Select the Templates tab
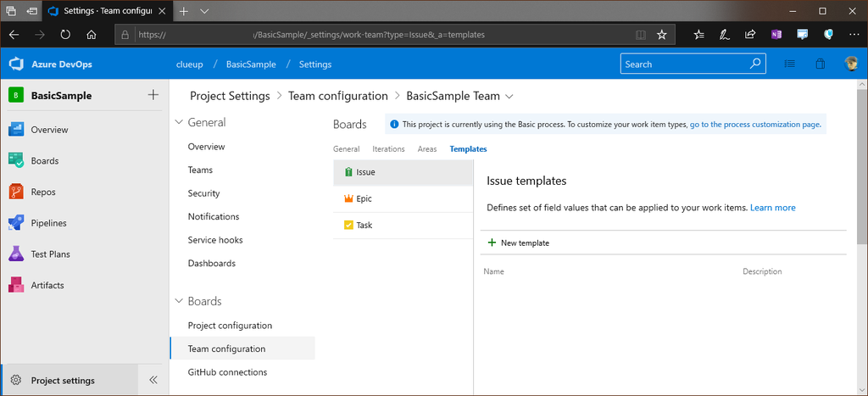Viewport: 868px width, 396px height. [x=468, y=149]
